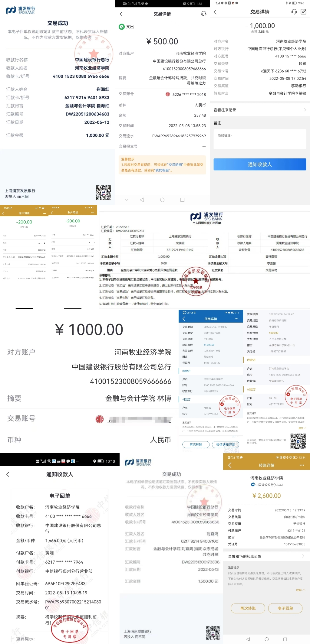Tap the headset icon on the ¥500.00 details screen
310x644 pixels.
[204, 14]
